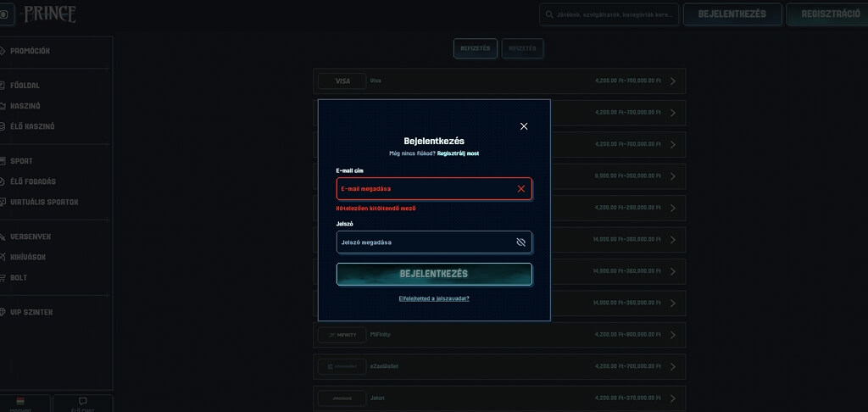Open Élő Fogadás in the sidebar
868x412 pixels.
[33, 181]
